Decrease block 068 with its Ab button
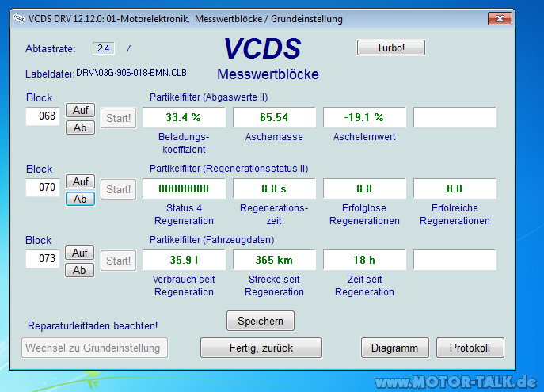This screenshot has height=392, width=544. tap(79, 127)
